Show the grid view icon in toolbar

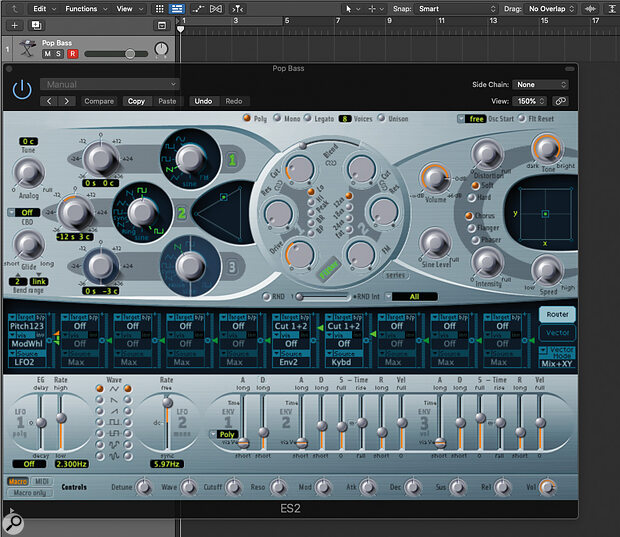point(159,9)
